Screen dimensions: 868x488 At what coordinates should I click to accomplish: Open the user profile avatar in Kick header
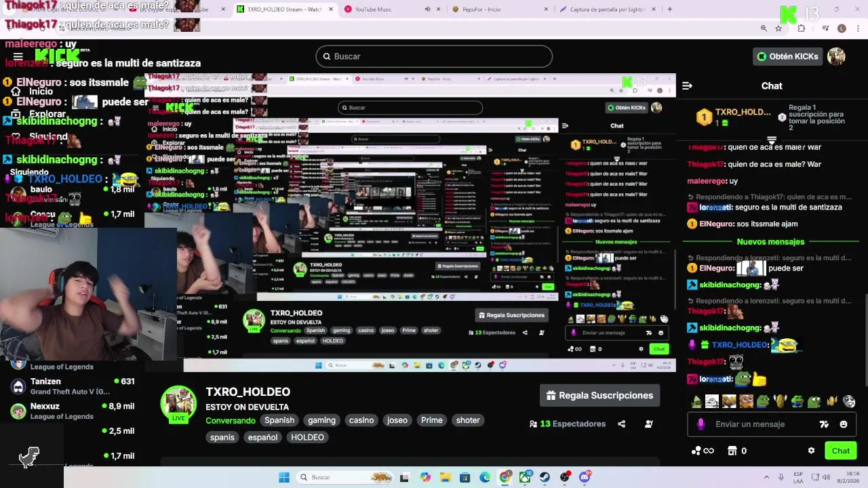836,56
